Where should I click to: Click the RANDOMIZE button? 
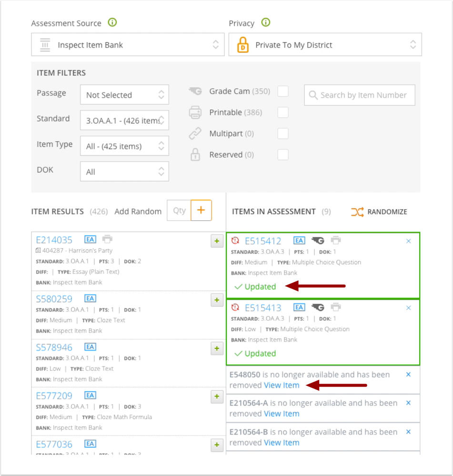pos(379,212)
